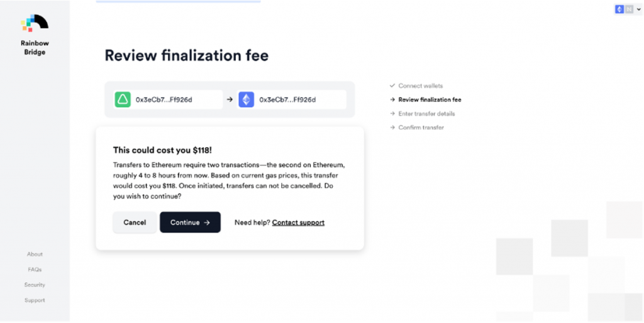Click the arrow between the wallet addresses
The image size is (644, 323).
(x=230, y=99)
